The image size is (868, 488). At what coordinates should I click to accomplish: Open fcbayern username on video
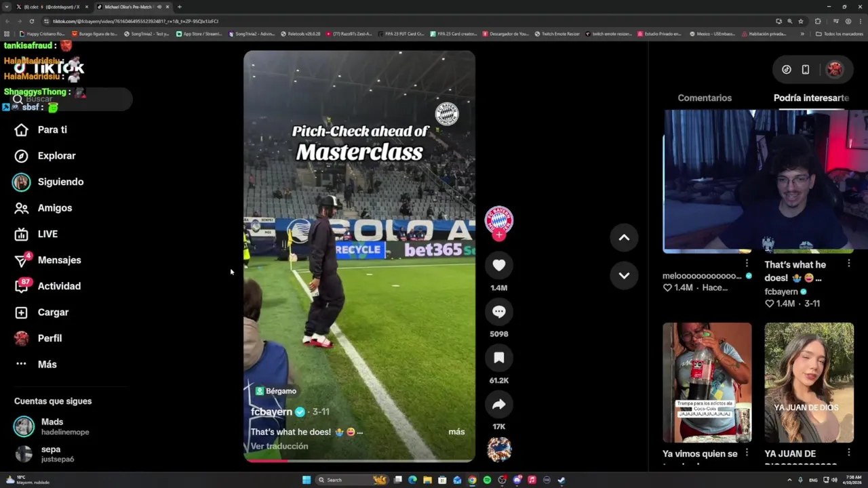(x=271, y=411)
